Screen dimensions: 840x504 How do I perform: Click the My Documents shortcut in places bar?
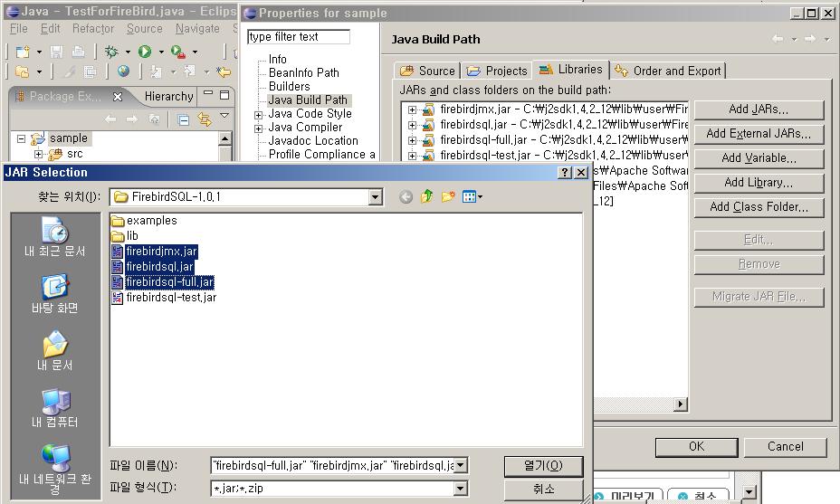click(x=54, y=351)
